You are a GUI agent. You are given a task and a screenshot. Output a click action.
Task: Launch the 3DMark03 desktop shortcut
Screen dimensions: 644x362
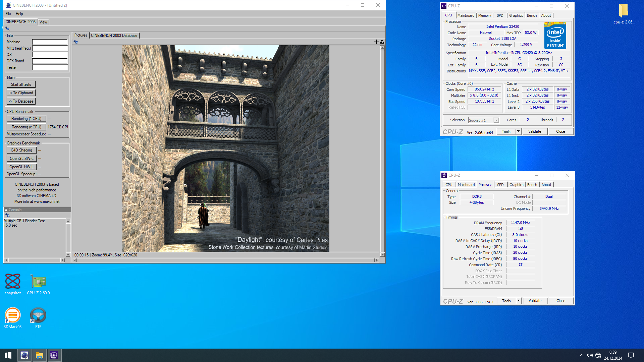[x=13, y=318]
